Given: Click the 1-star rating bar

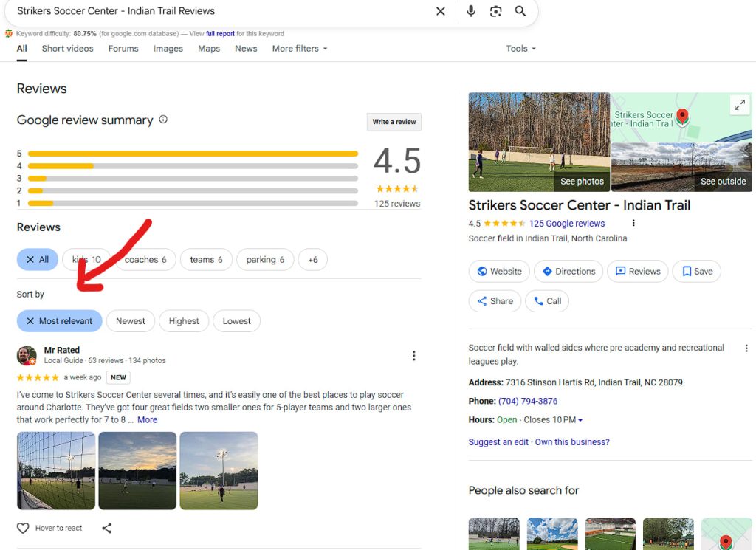Looking at the screenshot, I should coord(193,204).
